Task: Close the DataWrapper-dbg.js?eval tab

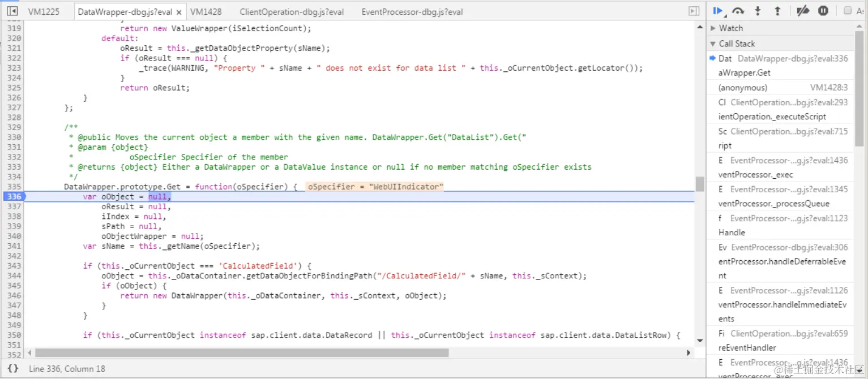Action: (179, 12)
